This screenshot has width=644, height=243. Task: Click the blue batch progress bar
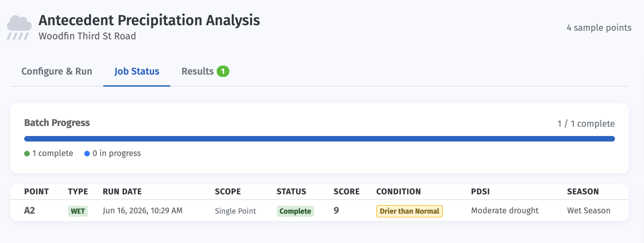pyautogui.click(x=319, y=139)
